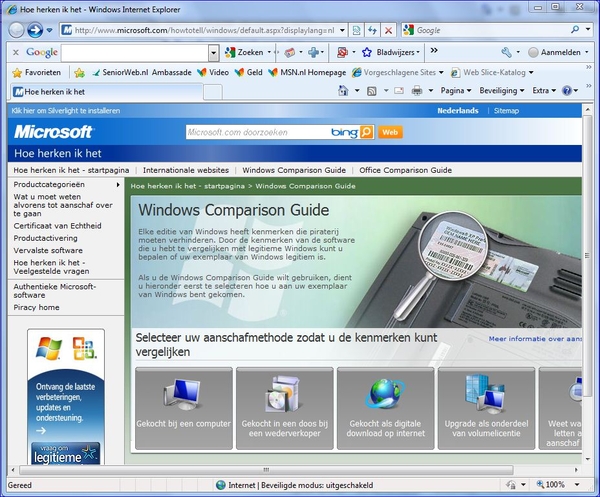Click the Microsoft logo
600x497 pixels.
tap(54, 132)
